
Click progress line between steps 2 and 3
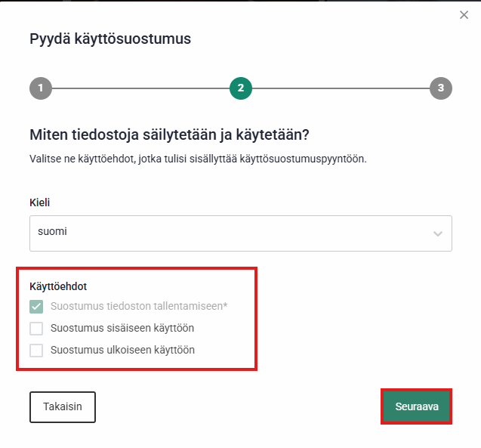(x=341, y=88)
